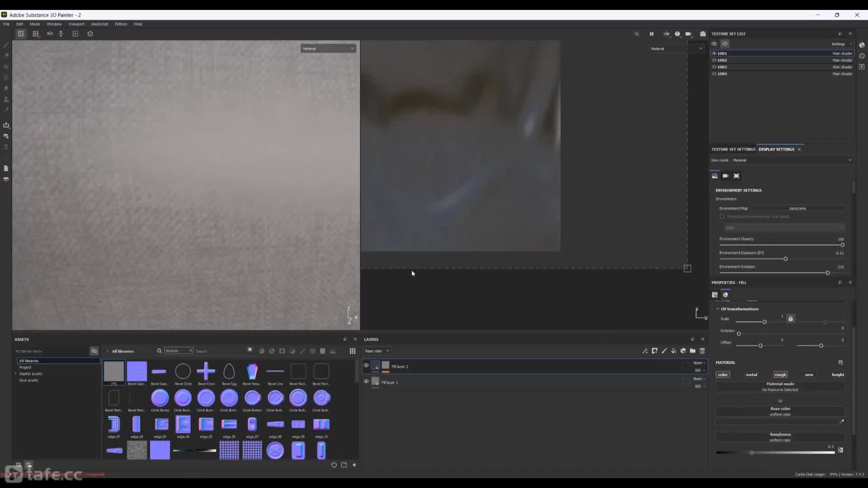This screenshot has height=488, width=868.
Task: Open the Viewport menu
Action: [76, 24]
